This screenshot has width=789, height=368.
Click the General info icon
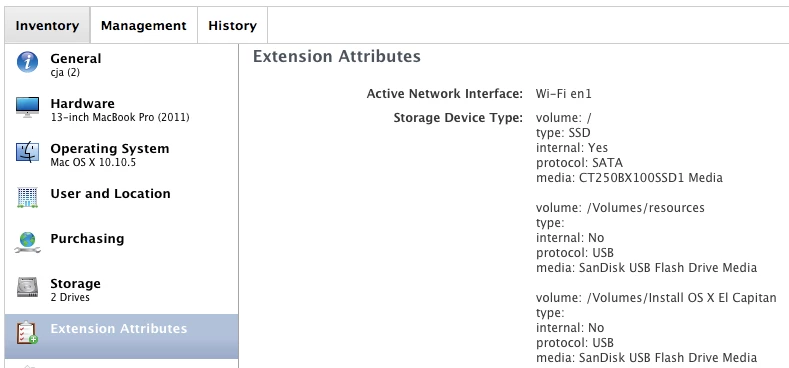(x=27, y=62)
